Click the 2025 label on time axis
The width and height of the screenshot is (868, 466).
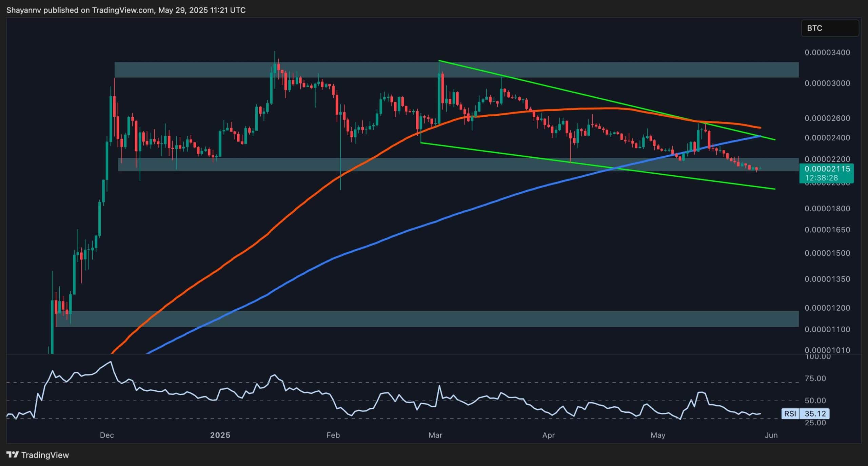(x=220, y=435)
